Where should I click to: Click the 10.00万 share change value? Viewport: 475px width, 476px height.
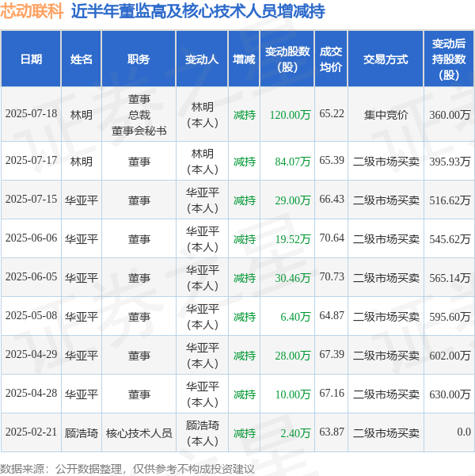point(293,394)
